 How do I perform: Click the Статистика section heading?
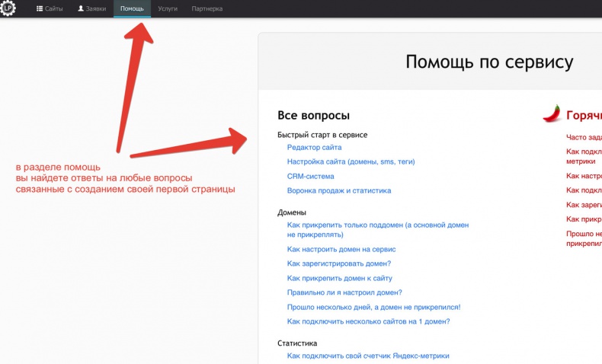(x=297, y=343)
